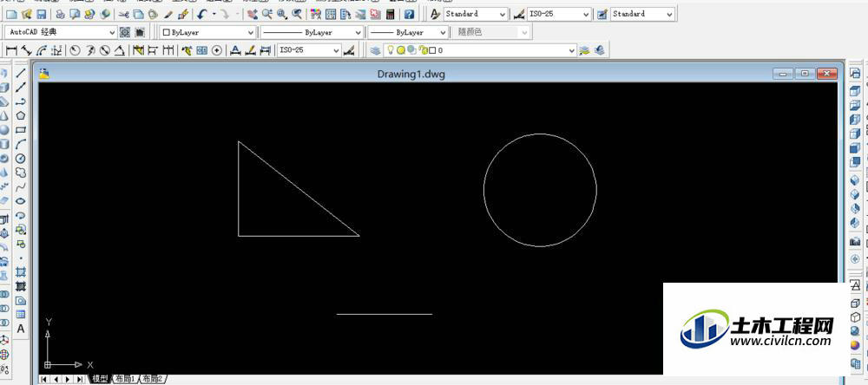This screenshot has height=385, width=868.
Task: Open Plot Preview from the toolbar
Action: [75, 15]
